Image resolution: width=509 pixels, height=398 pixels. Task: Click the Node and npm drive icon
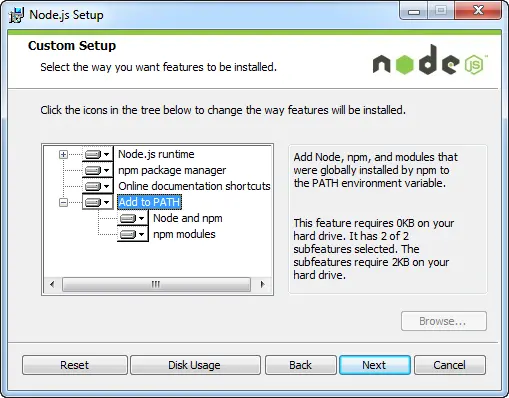click(128, 218)
